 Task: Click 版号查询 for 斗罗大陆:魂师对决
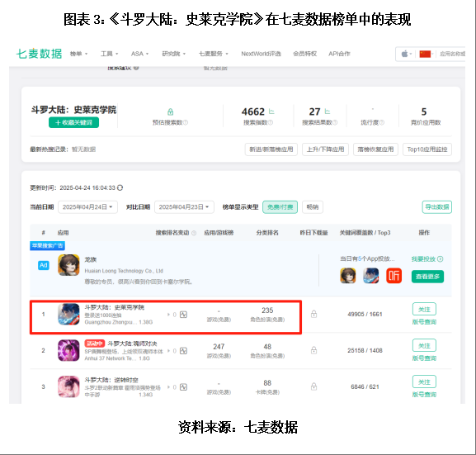coord(424,358)
